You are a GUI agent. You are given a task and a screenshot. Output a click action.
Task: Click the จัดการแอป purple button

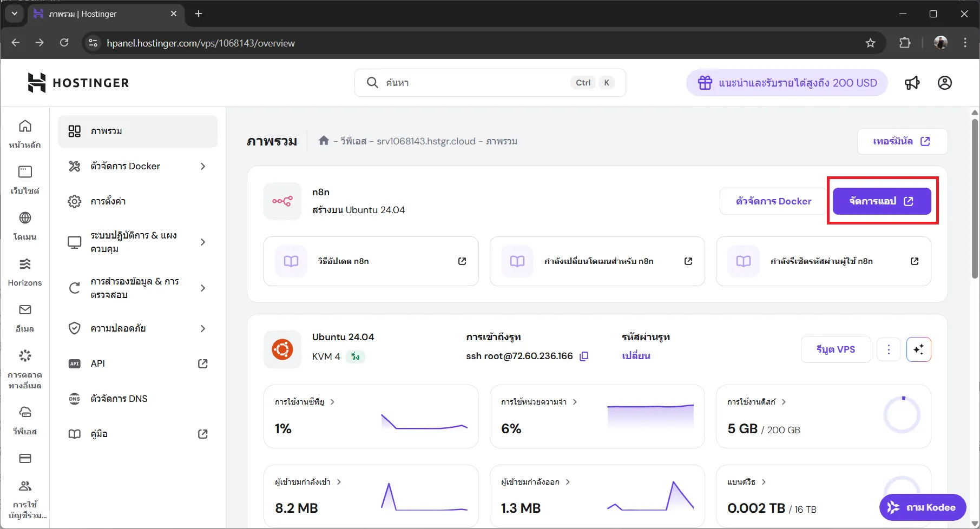(882, 201)
